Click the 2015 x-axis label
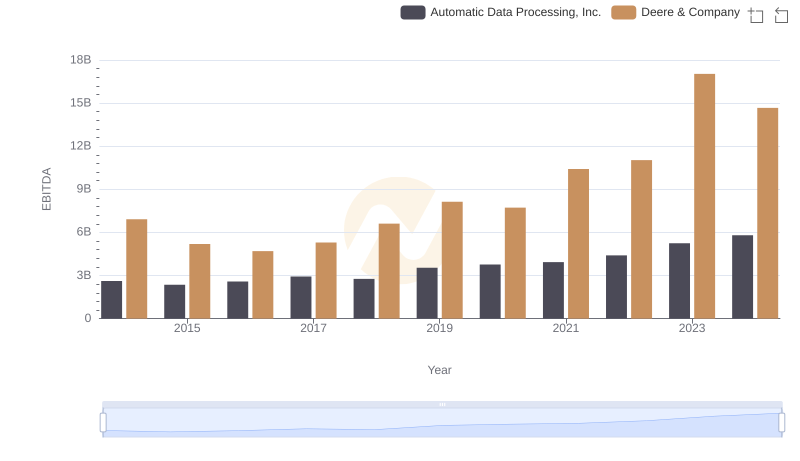This screenshot has height=461, width=800. point(187,328)
